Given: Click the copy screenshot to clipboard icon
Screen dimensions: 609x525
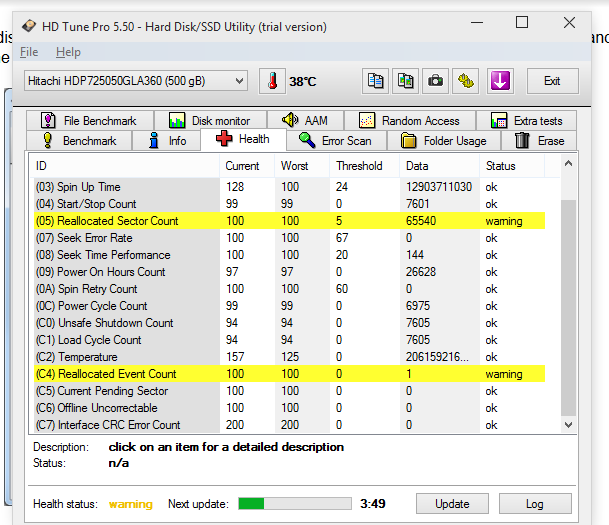Looking at the screenshot, I should click(406, 81).
